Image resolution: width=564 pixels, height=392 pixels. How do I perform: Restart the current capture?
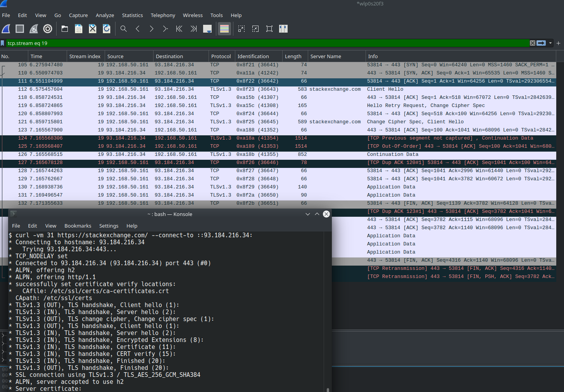point(34,29)
